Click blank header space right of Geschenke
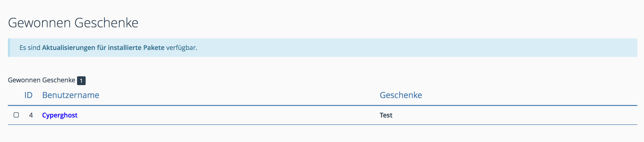644x142 pixels. pyautogui.click(x=525, y=95)
